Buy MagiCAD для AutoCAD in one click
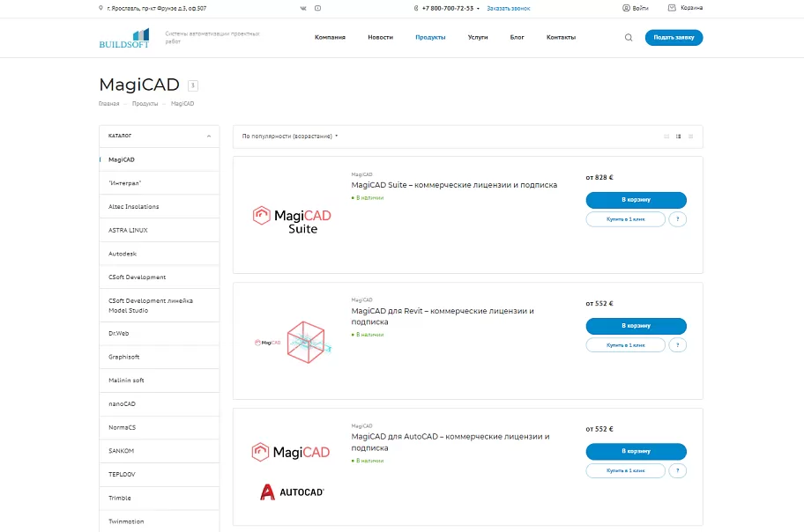The height and width of the screenshot is (532, 804). (x=626, y=470)
